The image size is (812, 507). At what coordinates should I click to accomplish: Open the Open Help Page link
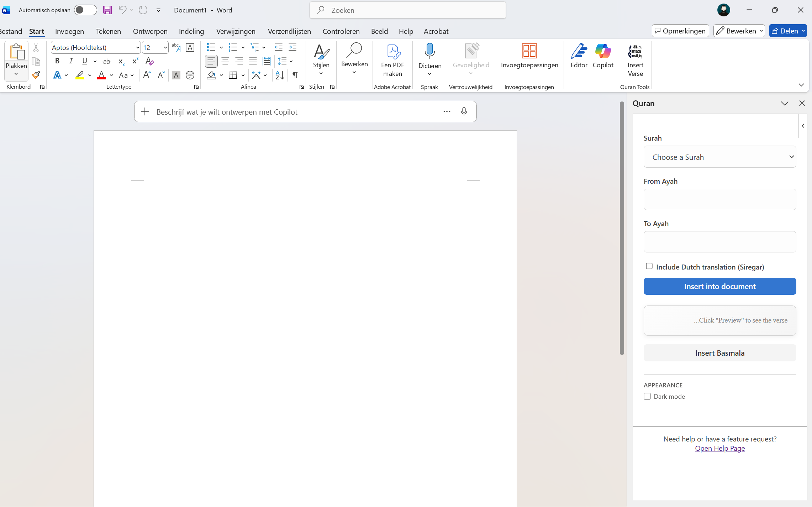(x=719, y=448)
